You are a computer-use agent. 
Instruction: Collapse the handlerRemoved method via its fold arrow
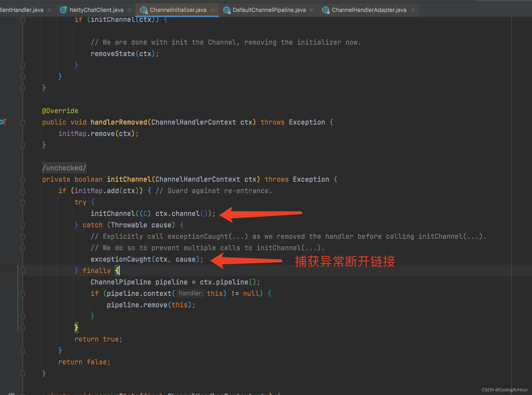pos(23,122)
